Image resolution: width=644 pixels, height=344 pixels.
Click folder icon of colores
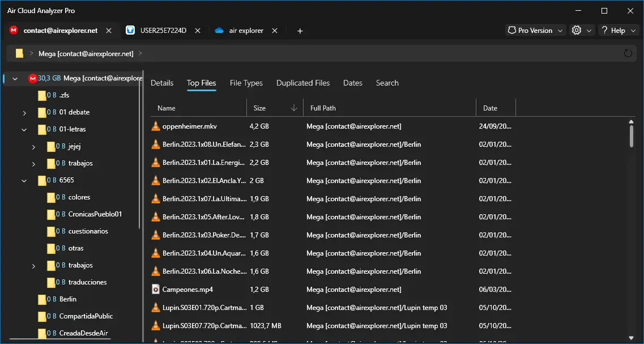[50, 197]
